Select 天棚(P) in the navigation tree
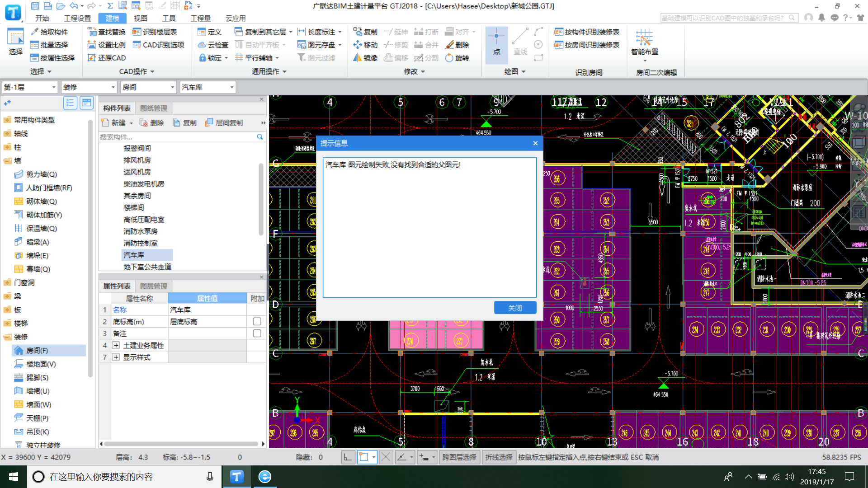The width and height of the screenshot is (868, 488). (x=37, y=418)
